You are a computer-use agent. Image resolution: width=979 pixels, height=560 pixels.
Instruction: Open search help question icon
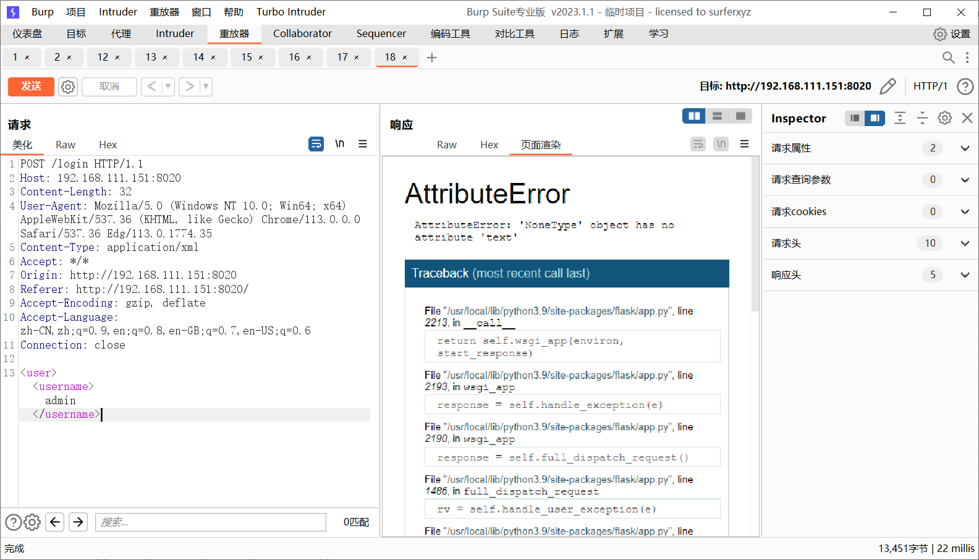click(x=14, y=522)
